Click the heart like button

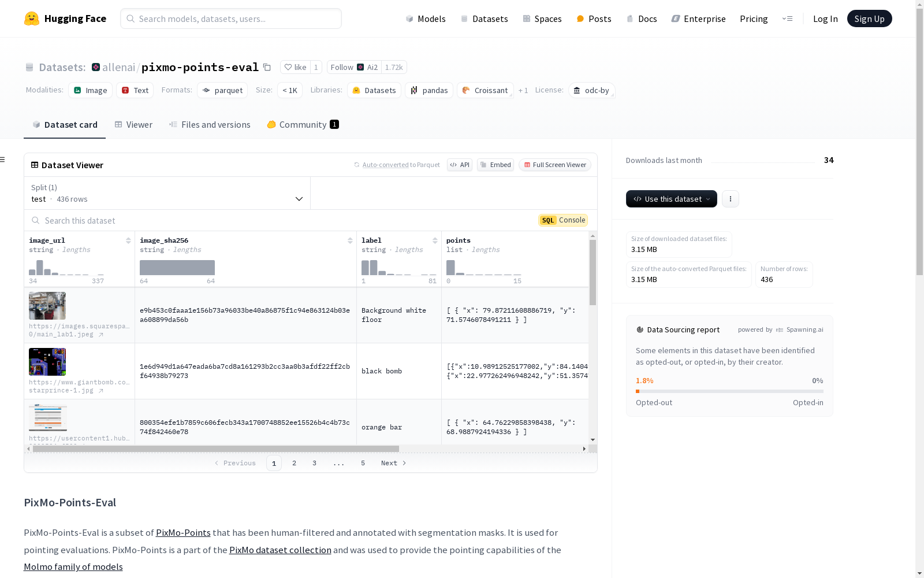click(x=295, y=67)
